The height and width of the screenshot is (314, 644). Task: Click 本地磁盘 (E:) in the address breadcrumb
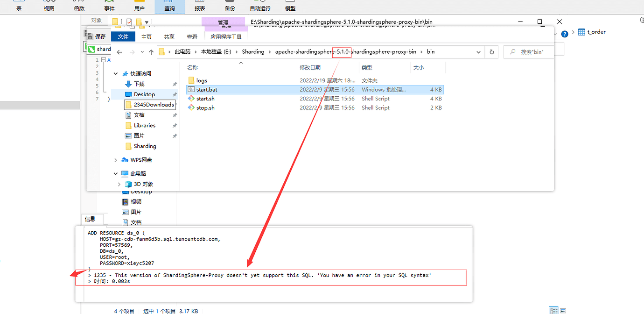[216, 52]
